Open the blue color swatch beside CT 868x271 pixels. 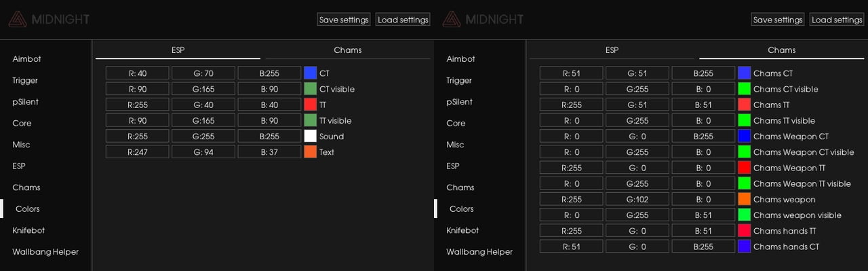click(x=311, y=73)
